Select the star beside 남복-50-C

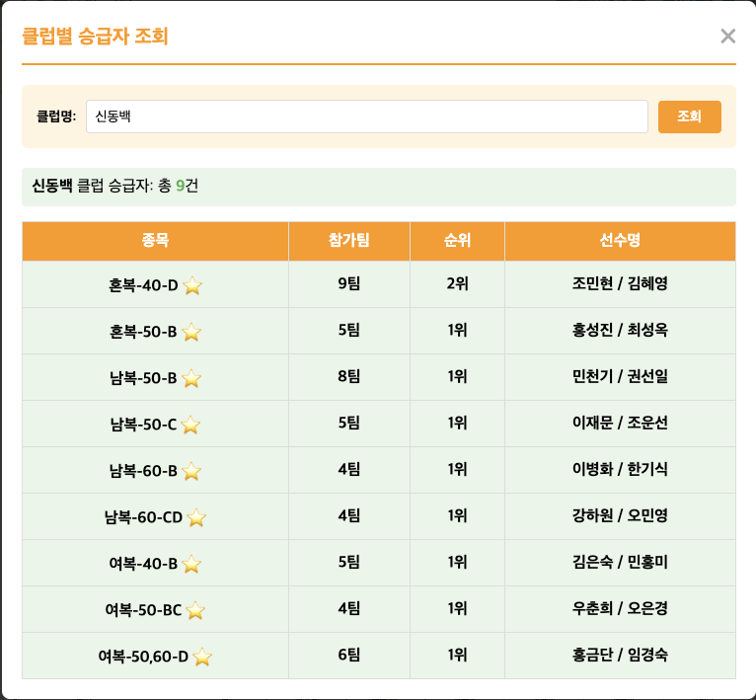[x=190, y=425]
